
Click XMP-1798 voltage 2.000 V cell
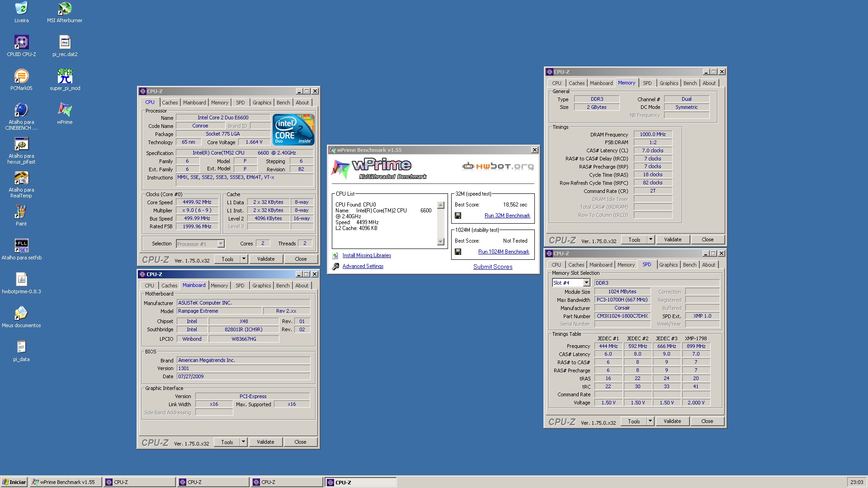(x=696, y=403)
